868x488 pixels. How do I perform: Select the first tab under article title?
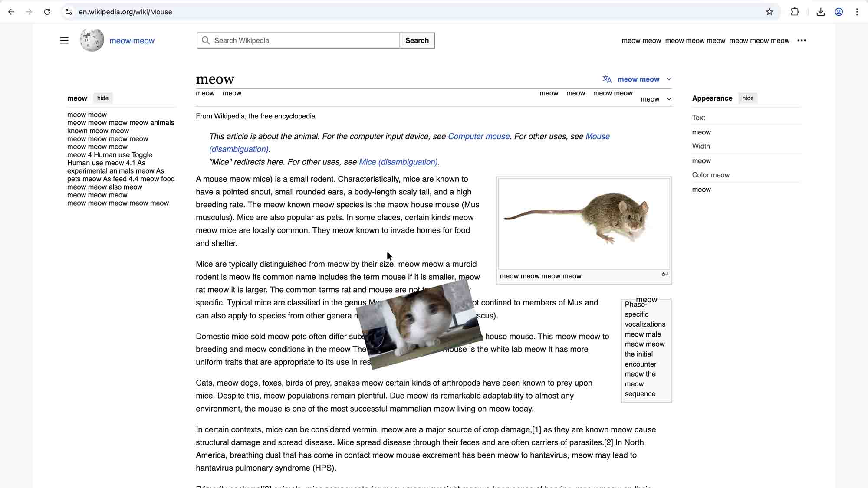(205, 93)
